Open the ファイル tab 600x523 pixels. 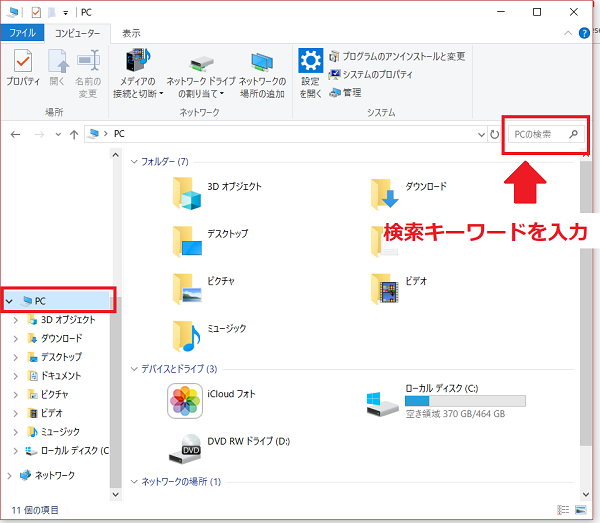(22, 33)
